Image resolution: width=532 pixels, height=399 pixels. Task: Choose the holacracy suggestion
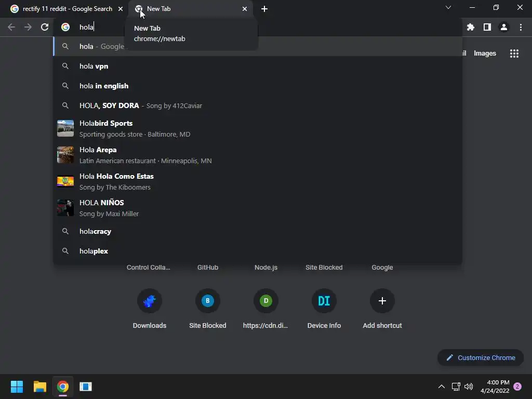(x=258, y=231)
